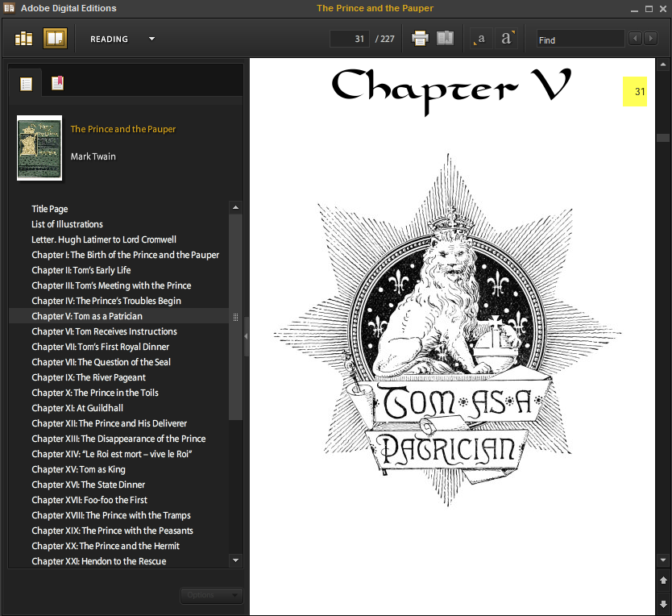Screen dimensions: 672x616
Task: Go to previous Find result arrow
Action: click(635, 39)
